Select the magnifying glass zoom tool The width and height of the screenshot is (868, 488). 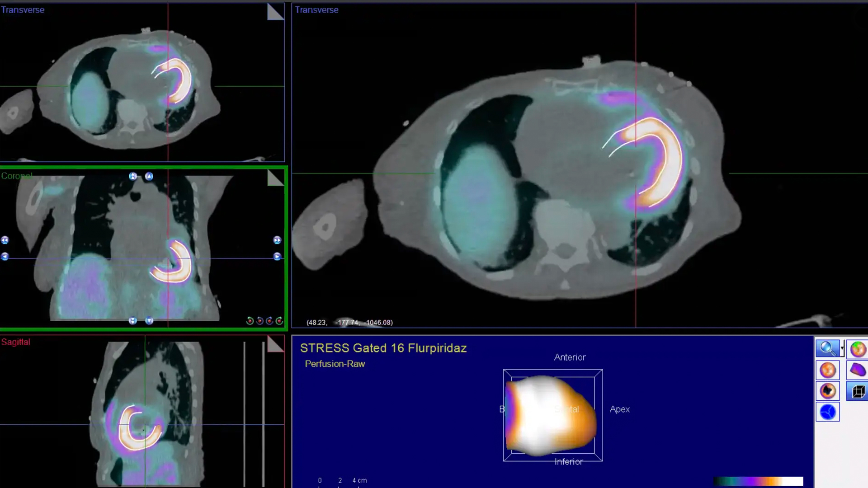click(827, 348)
